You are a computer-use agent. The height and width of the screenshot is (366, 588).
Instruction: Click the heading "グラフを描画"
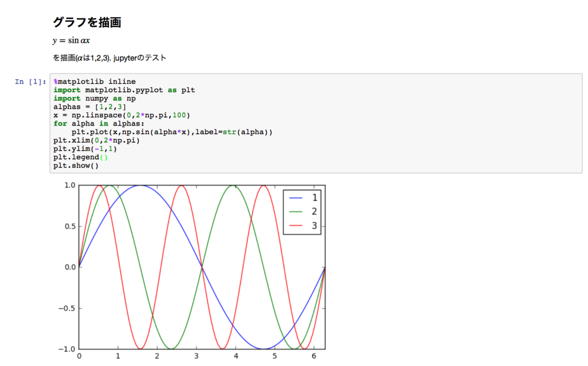point(87,22)
